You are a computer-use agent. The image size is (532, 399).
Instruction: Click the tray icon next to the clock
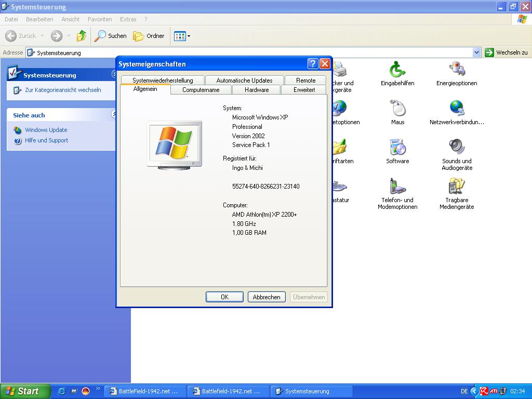pyautogui.click(x=503, y=391)
